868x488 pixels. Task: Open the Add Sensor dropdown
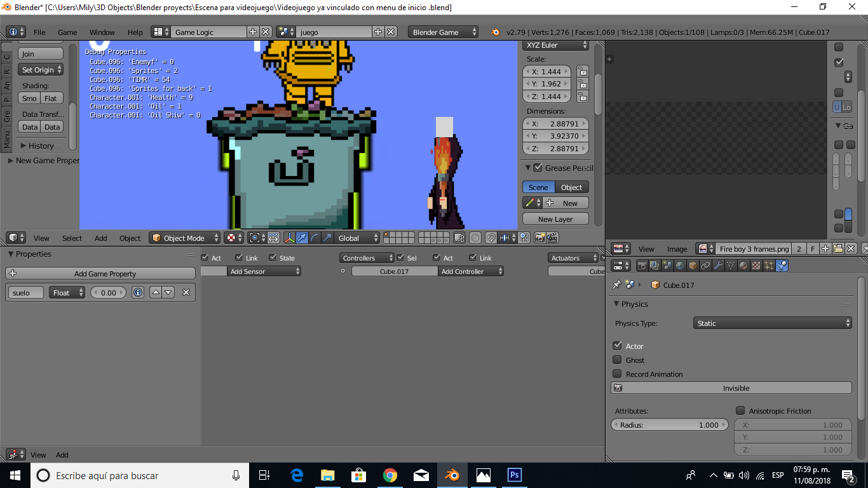[264, 271]
